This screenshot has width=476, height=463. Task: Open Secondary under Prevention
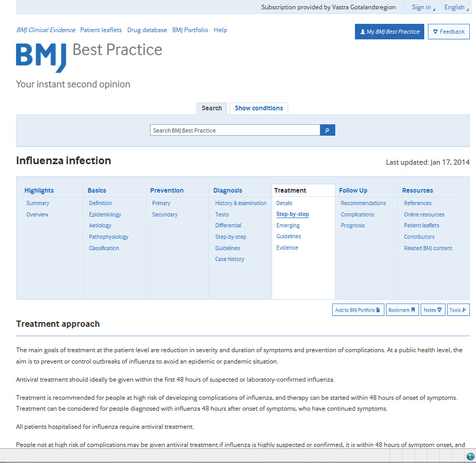[x=165, y=214]
